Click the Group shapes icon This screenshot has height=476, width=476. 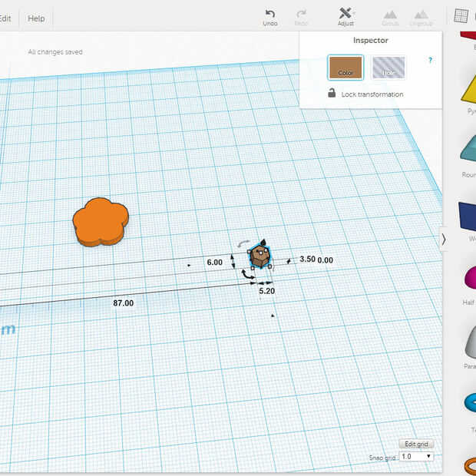coord(390,15)
